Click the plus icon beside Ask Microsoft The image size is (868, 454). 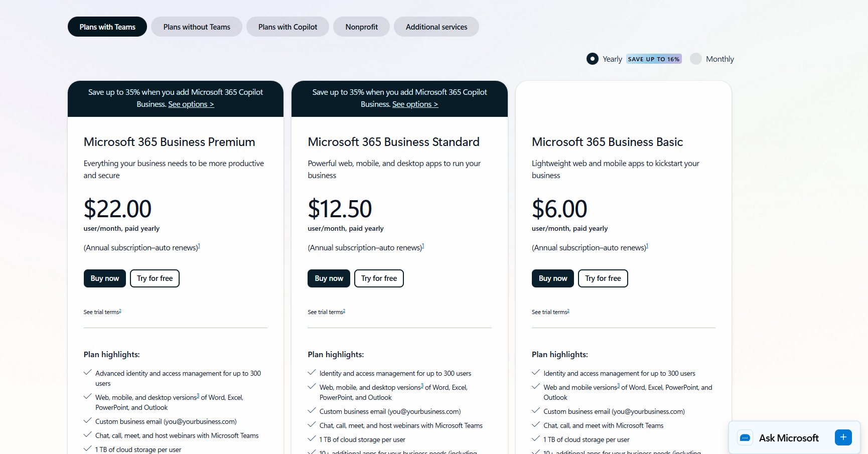(x=843, y=437)
